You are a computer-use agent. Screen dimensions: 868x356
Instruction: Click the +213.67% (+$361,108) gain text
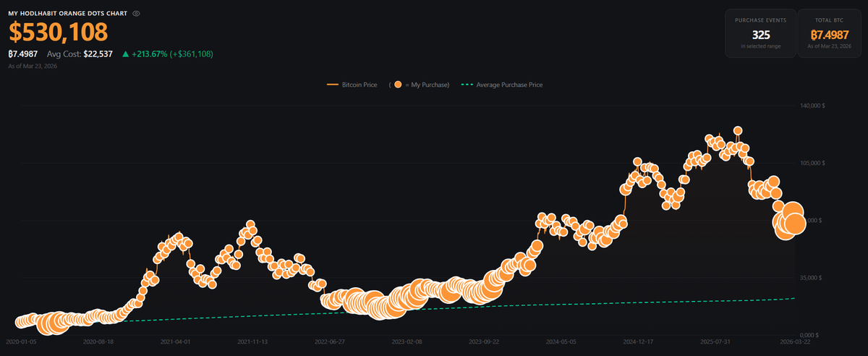point(172,54)
